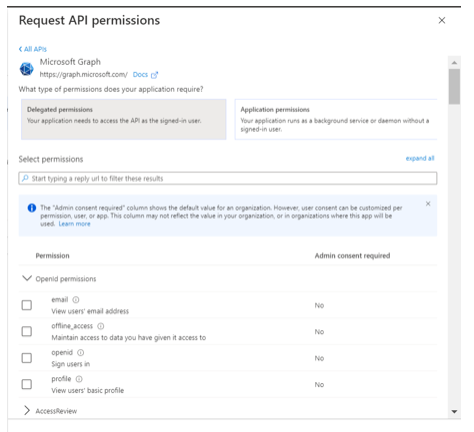The width and height of the screenshot is (474, 432).
Task: Click the permissions filter search field
Action: pos(228,178)
